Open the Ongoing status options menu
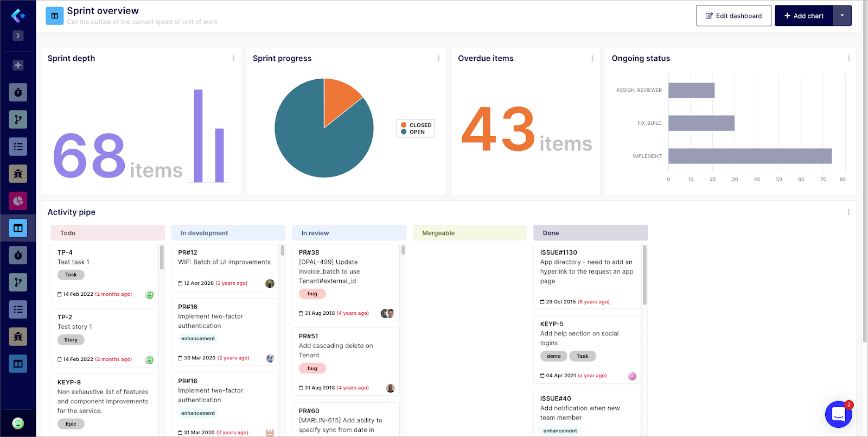The height and width of the screenshot is (437, 868). pyautogui.click(x=848, y=59)
